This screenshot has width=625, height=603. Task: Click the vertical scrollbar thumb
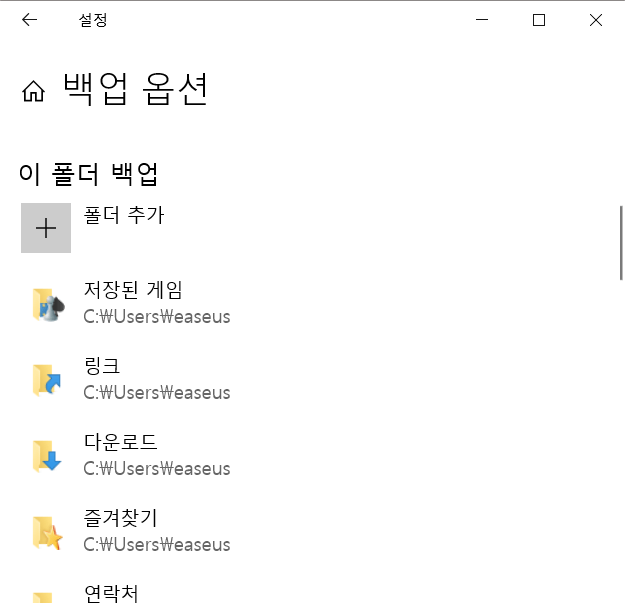(x=621, y=243)
